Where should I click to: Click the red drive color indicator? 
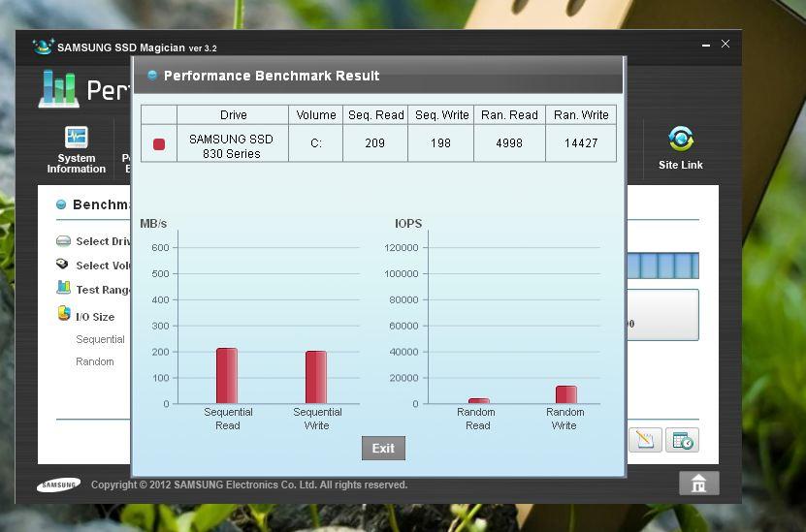click(159, 144)
